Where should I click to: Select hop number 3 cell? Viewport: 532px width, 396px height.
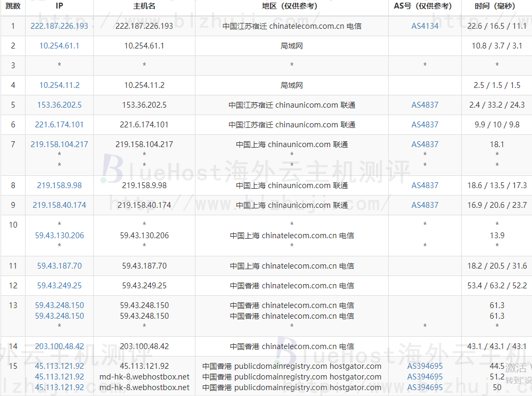click(13, 65)
